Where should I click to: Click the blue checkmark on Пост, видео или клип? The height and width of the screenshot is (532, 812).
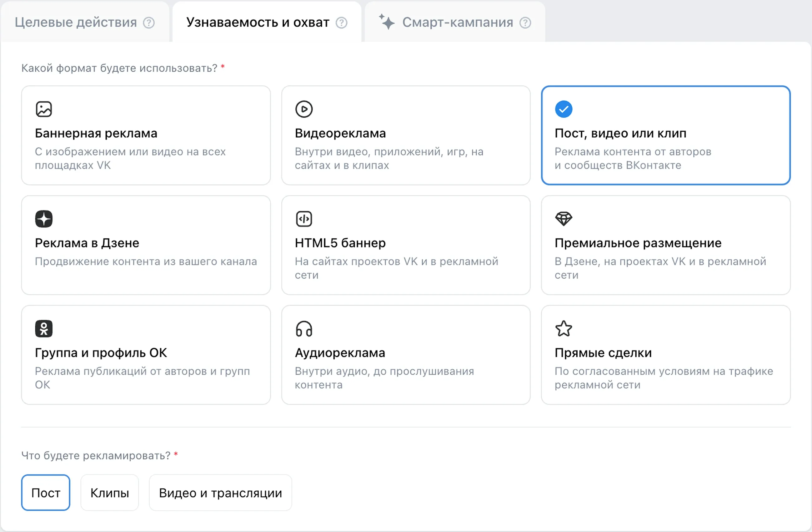coord(564,109)
